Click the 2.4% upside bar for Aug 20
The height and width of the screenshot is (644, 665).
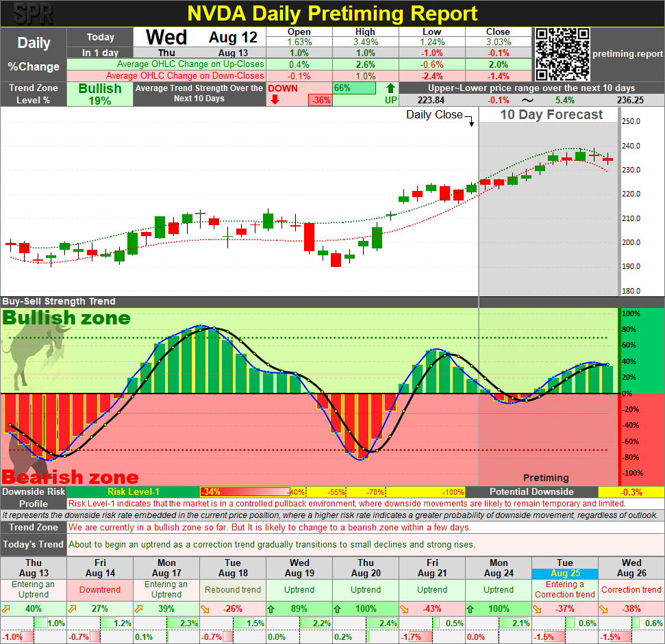pyautogui.click(x=381, y=623)
